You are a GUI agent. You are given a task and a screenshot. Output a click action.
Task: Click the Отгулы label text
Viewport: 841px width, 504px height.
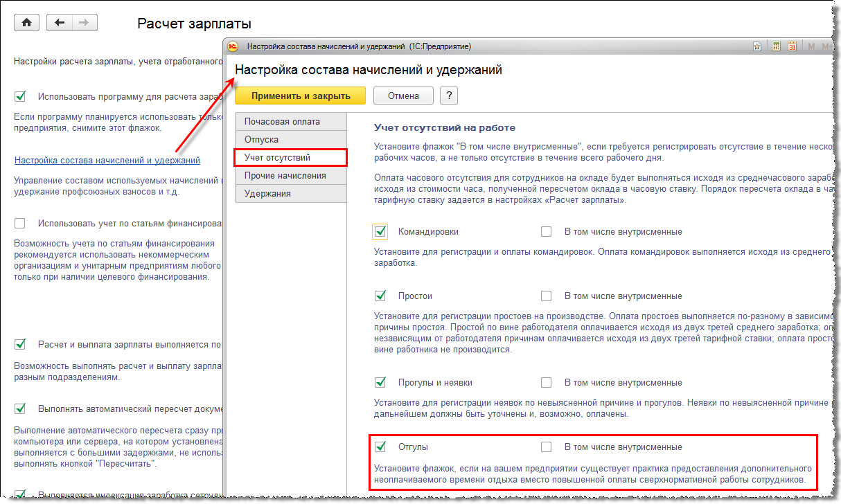(413, 447)
